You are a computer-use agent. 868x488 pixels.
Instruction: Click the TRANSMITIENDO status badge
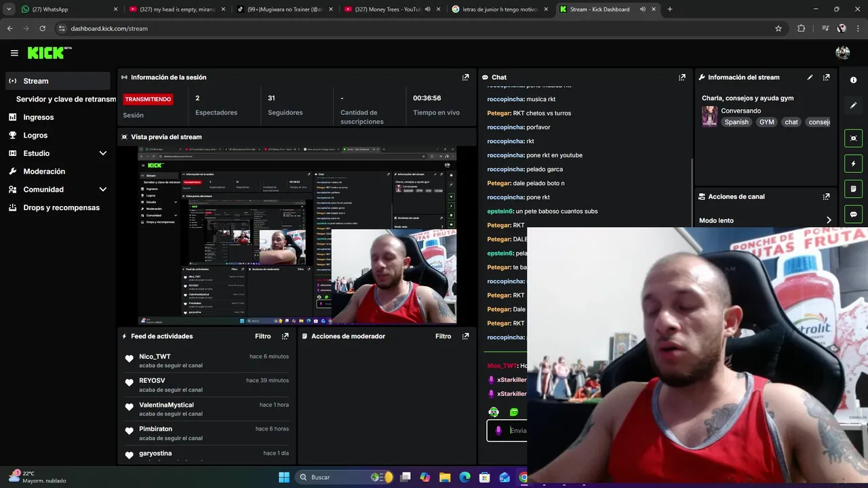pyautogui.click(x=148, y=99)
